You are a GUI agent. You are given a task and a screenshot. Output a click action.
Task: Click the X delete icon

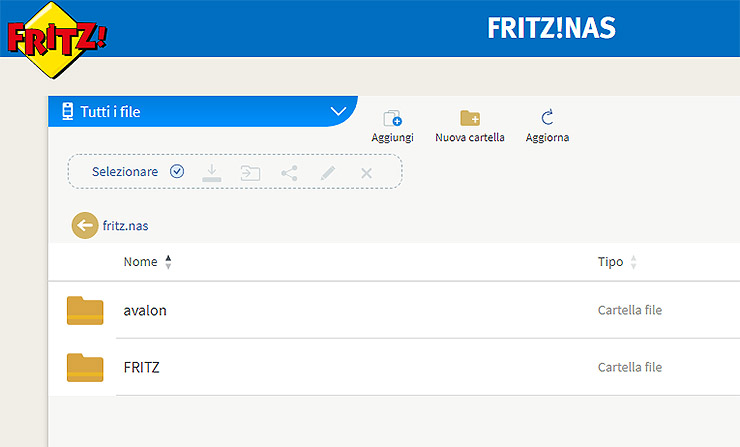[366, 172]
